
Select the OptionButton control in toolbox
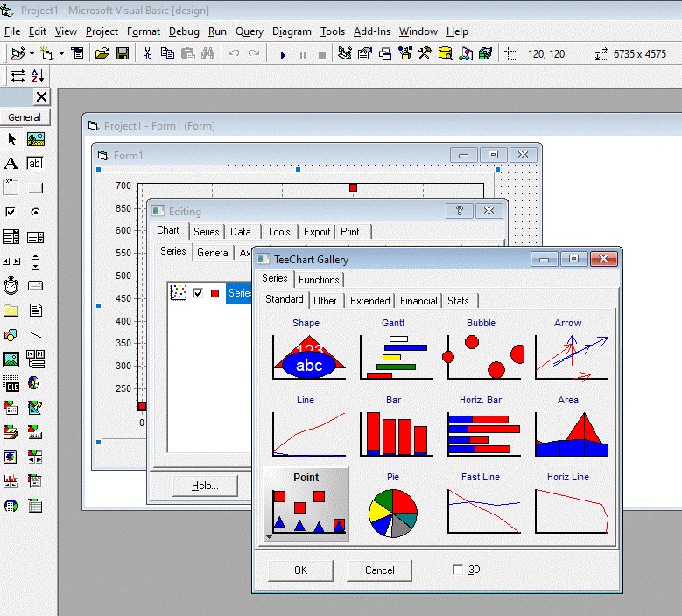35,212
